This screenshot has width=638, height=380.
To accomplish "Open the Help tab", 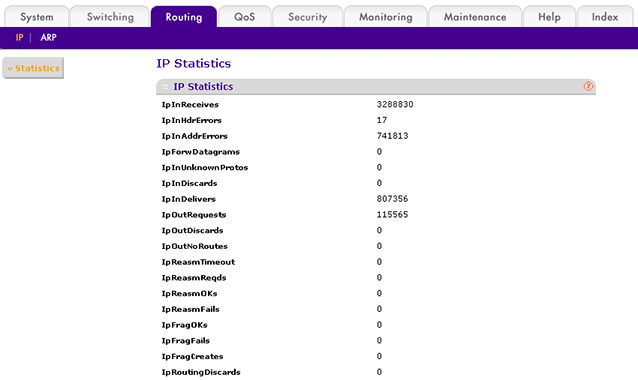I will click(x=549, y=17).
